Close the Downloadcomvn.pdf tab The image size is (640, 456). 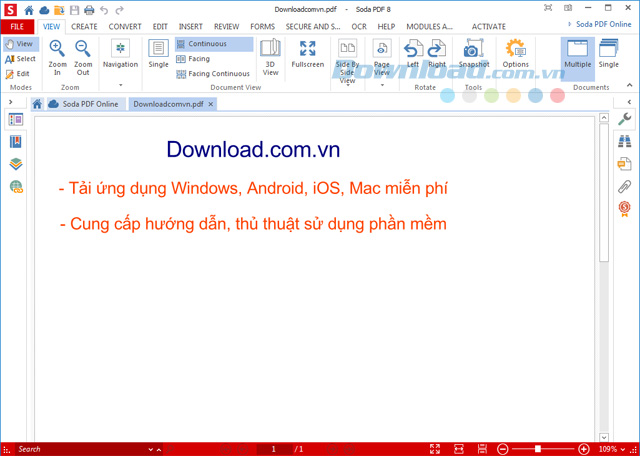coord(211,104)
